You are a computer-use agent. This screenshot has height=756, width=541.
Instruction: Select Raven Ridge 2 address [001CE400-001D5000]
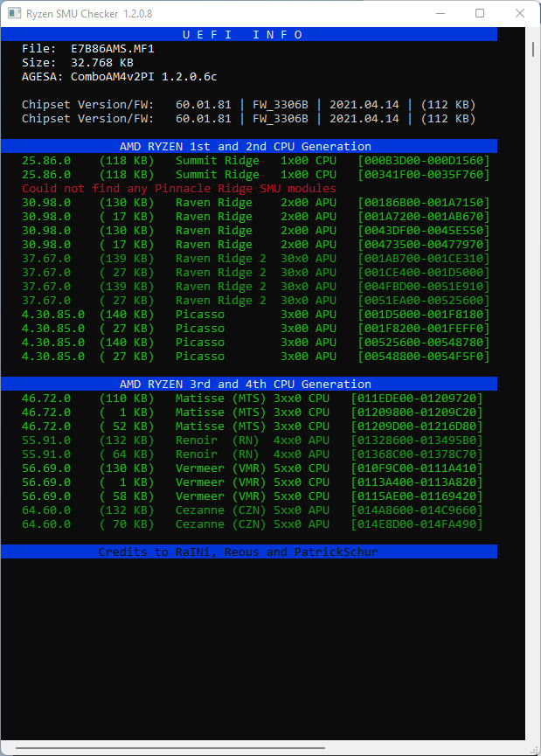(423, 273)
